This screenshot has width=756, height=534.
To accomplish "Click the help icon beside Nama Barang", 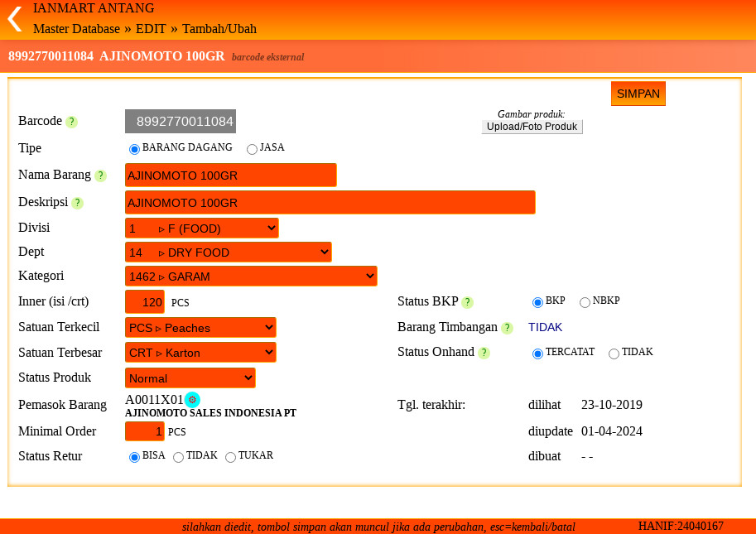I will [100, 176].
